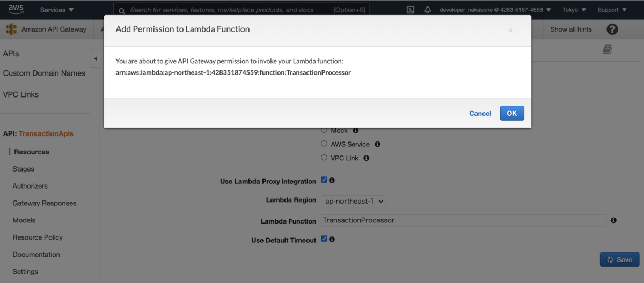Click the TransactionApis API link

(x=46, y=133)
